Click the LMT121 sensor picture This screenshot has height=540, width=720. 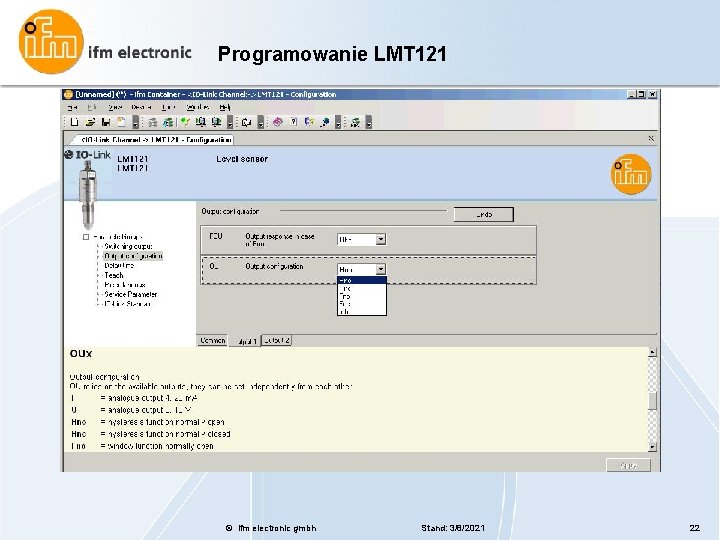(88, 195)
